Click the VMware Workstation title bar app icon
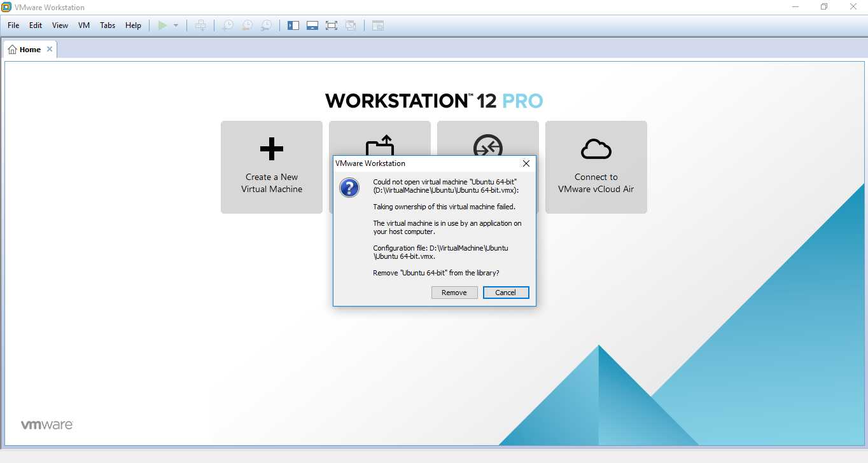The width and height of the screenshot is (868, 463). (6, 7)
